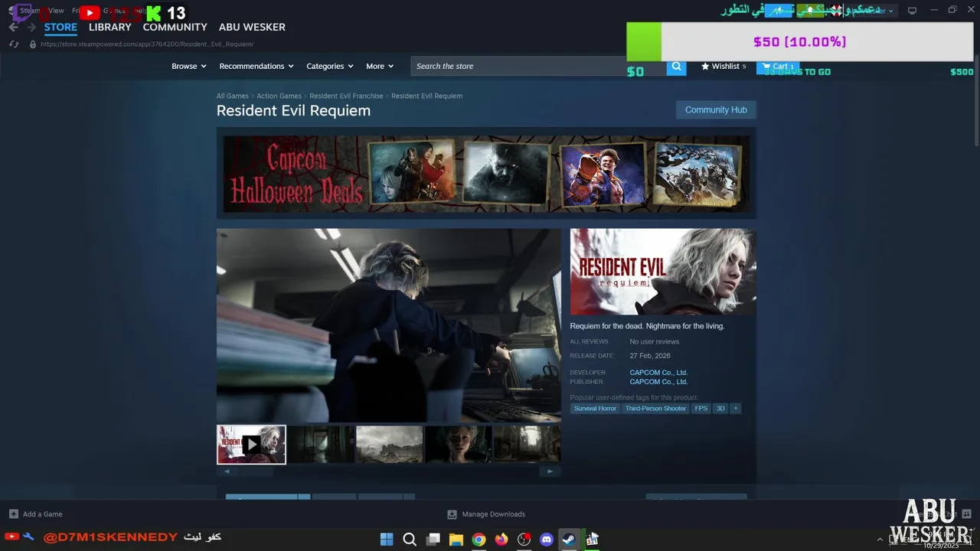This screenshot has width=980, height=551.
Task: Click the store page URL text
Action: click(x=146, y=44)
